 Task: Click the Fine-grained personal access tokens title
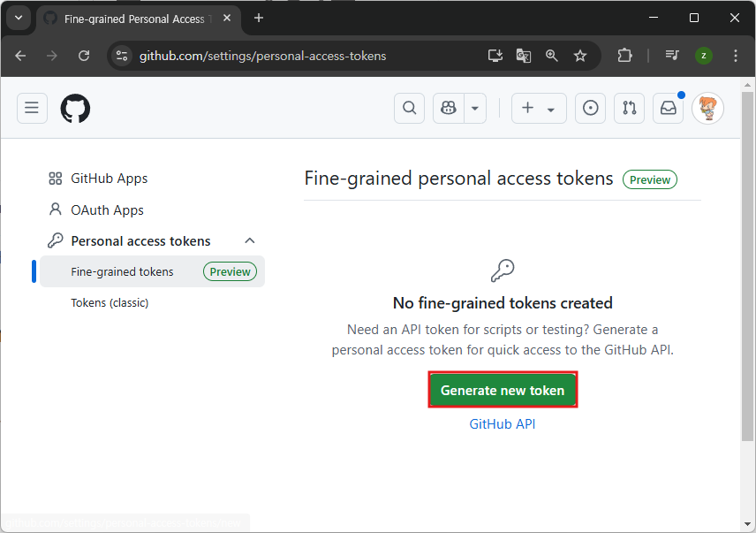(x=458, y=179)
